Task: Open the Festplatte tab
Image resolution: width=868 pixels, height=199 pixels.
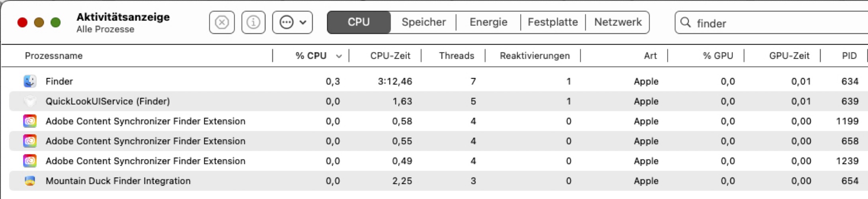Action: click(x=553, y=22)
